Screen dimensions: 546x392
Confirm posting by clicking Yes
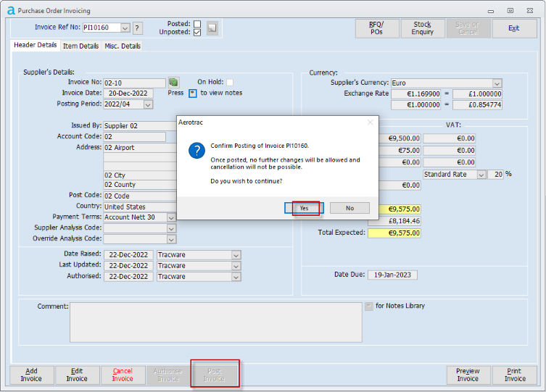click(304, 208)
